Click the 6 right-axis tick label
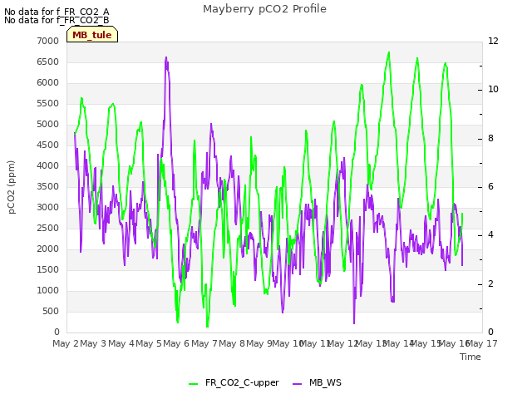 490,186
